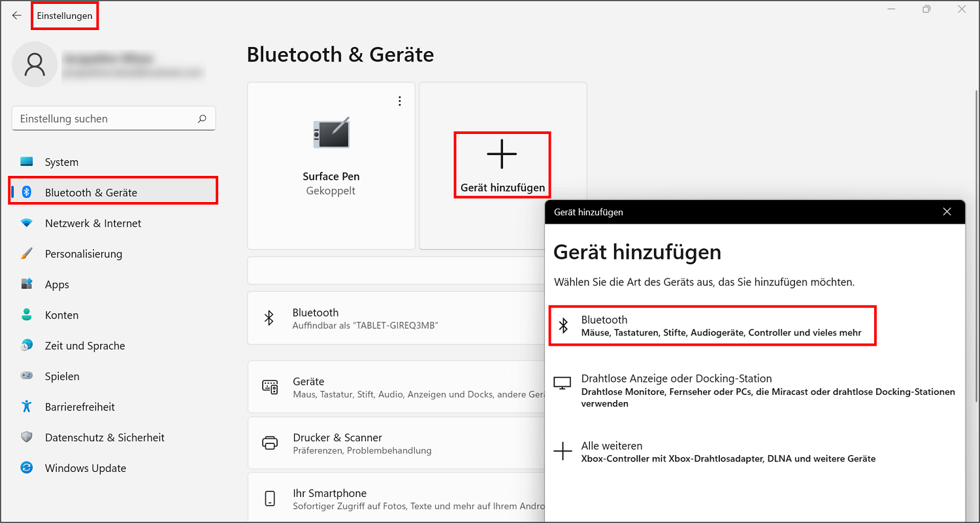Click the Netzwerk & Internet wifi icon
This screenshot has height=523, width=980.
click(26, 223)
